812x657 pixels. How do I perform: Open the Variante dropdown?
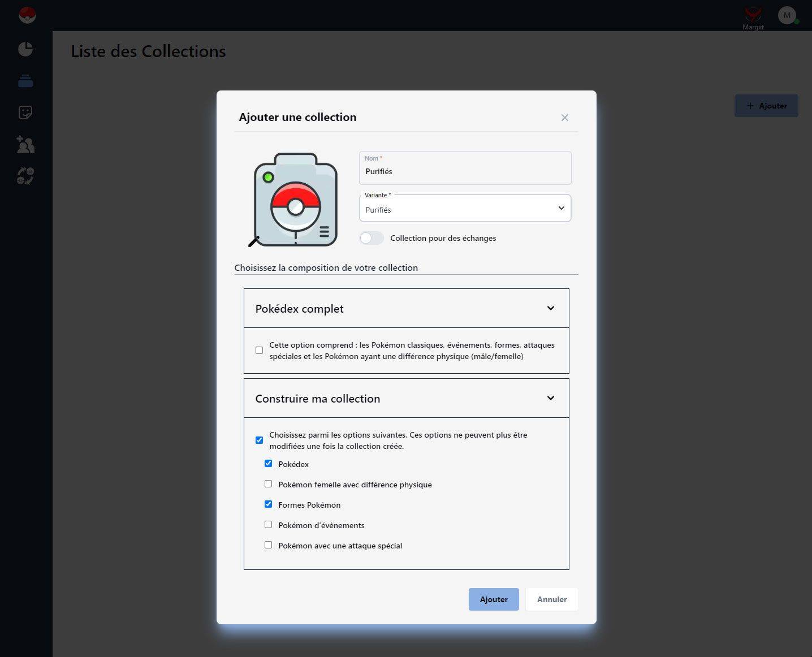coord(465,209)
